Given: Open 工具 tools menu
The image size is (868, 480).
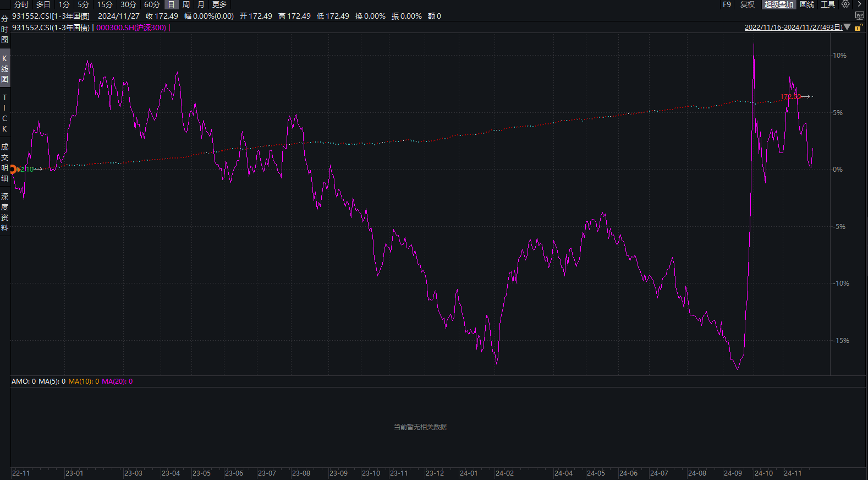Looking at the screenshot, I should (828, 4).
